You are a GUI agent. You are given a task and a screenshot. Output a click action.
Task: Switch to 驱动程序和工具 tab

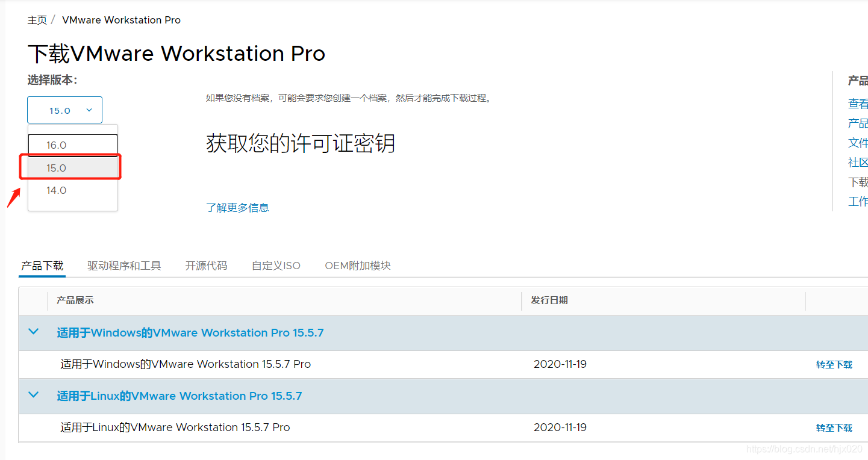(124, 266)
